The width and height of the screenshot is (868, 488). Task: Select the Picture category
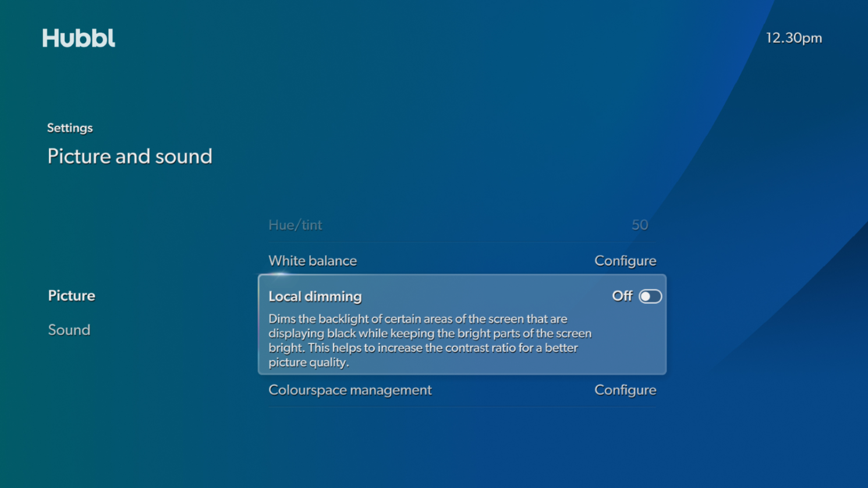coord(71,295)
